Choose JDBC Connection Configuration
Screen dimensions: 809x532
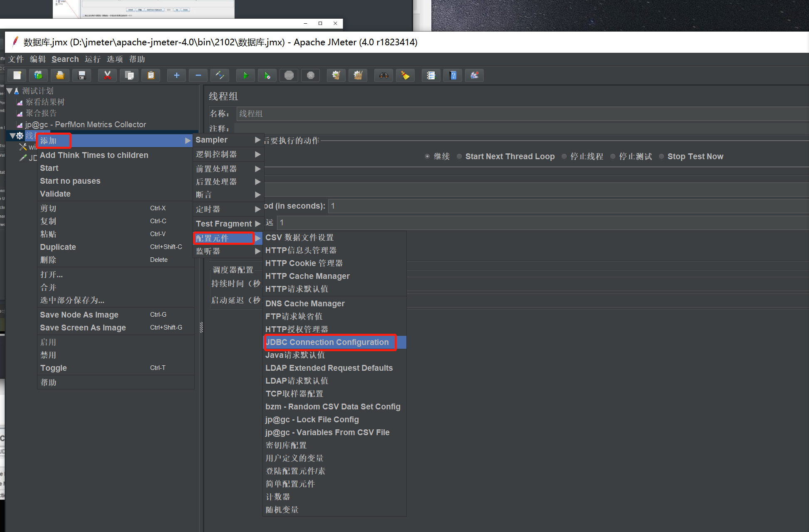(327, 342)
